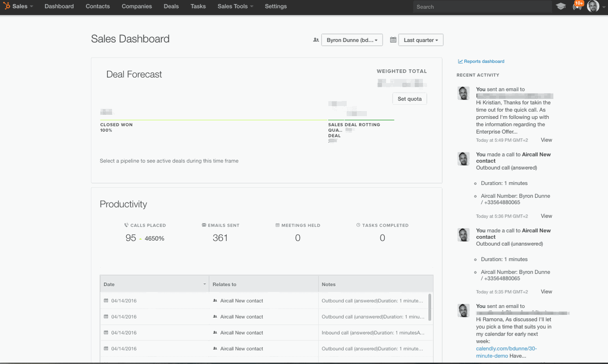Open the Companies nav item
608x364 pixels.
tap(137, 6)
